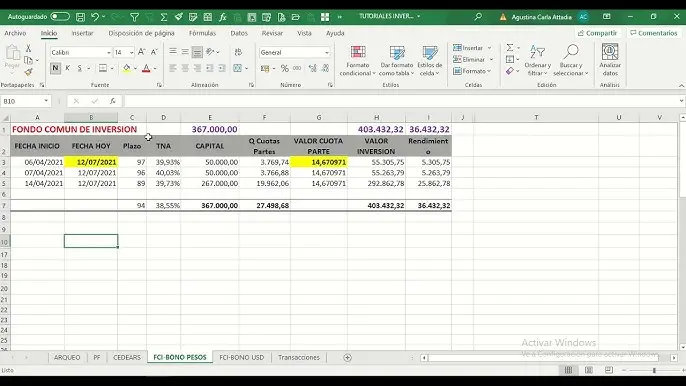Click the percent style icon
This screenshot has width=686, height=386.
[x=285, y=68]
